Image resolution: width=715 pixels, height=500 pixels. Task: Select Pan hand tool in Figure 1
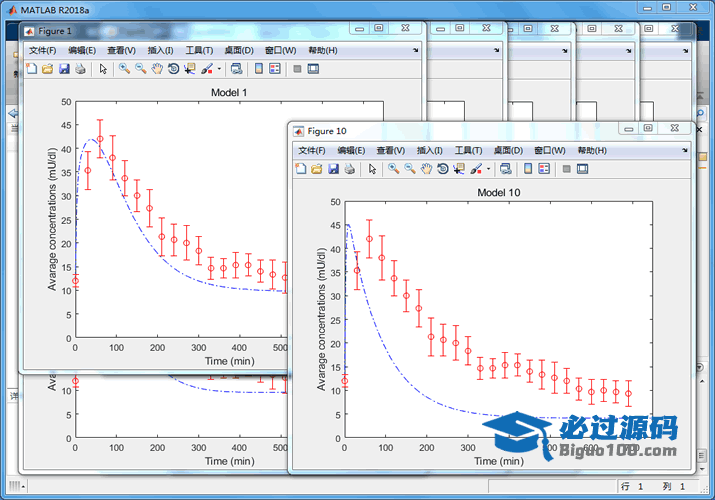(x=157, y=69)
